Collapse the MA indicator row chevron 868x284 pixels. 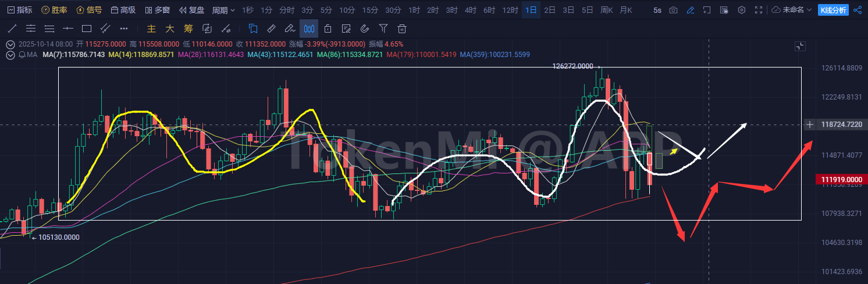(x=10, y=55)
